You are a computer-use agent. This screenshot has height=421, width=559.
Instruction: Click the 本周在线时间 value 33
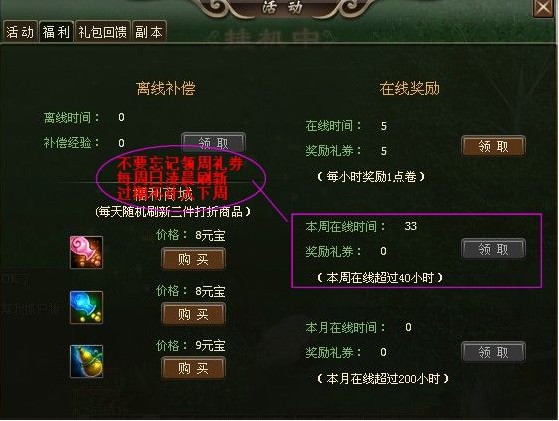[411, 226]
